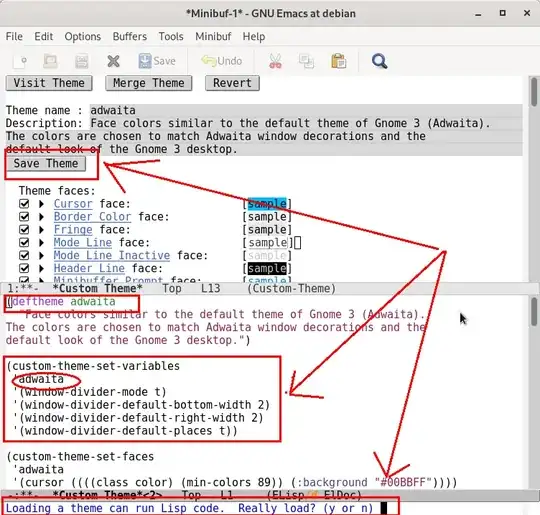Click the Merge Theme button

pyautogui.click(x=149, y=83)
